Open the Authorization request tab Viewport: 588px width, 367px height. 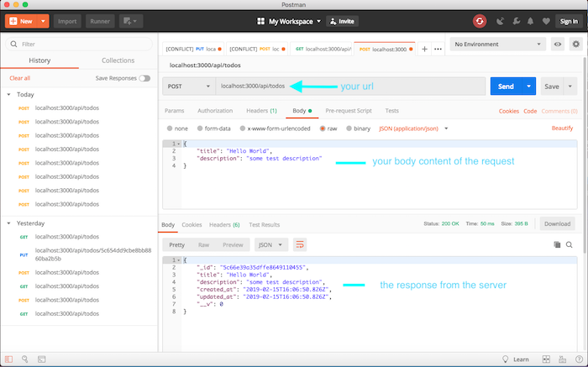pyautogui.click(x=215, y=111)
